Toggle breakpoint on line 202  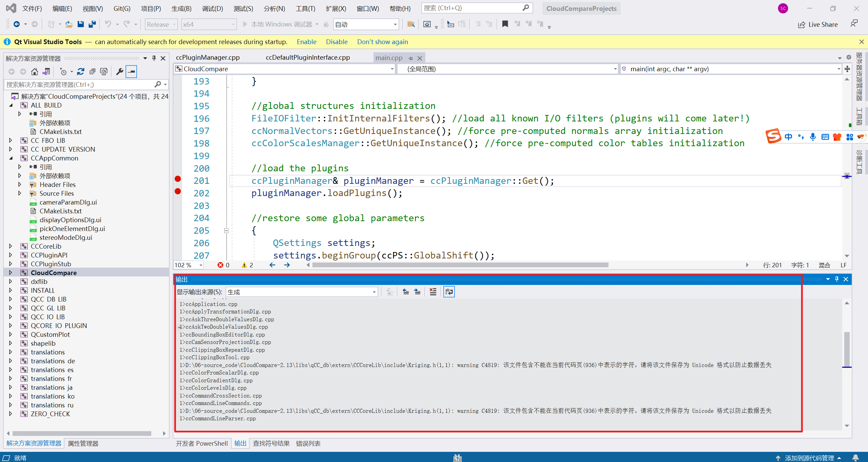pos(178,191)
